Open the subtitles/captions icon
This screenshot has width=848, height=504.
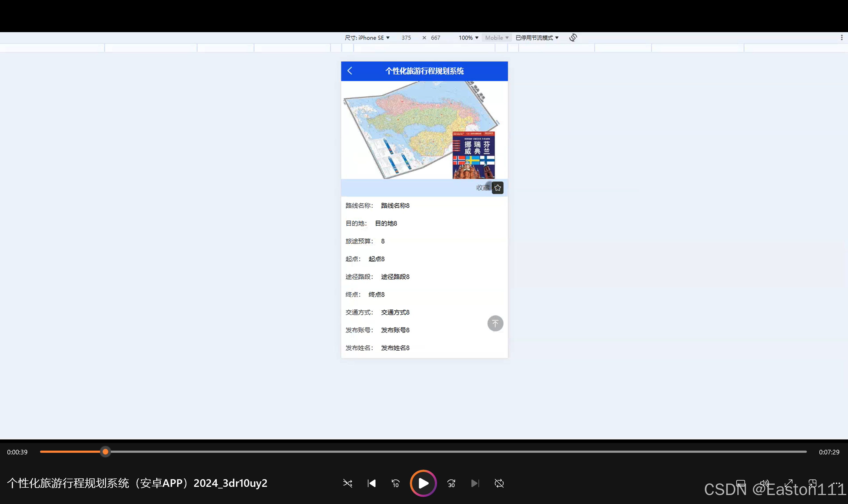point(740,483)
